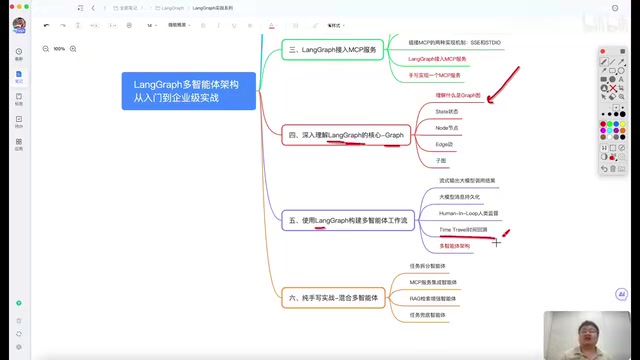Image resolution: width=640 pixels, height=360 pixels.
Task: Select the straight line tool in the palette
Action: [613, 62]
